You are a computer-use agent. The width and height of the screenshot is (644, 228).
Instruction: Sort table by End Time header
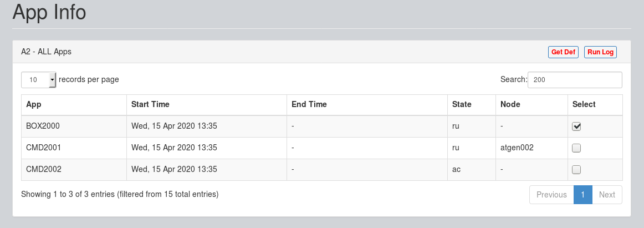click(367, 105)
